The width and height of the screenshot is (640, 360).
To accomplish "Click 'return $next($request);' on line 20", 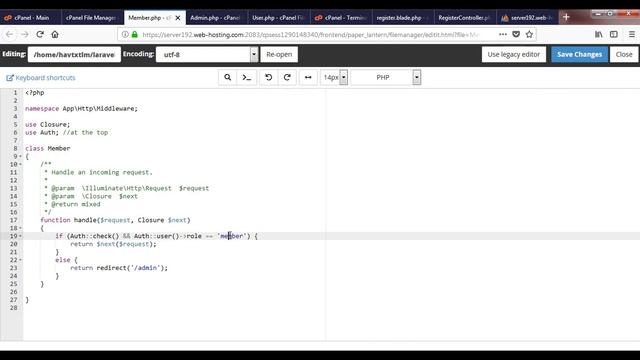I will point(113,244).
